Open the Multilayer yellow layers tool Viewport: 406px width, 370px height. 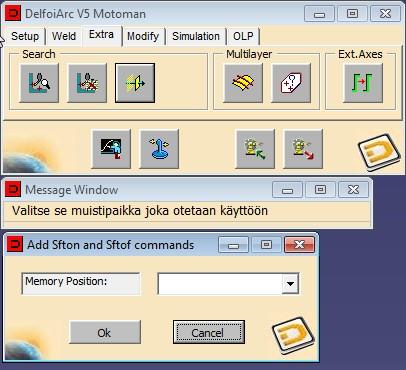pyautogui.click(x=243, y=83)
